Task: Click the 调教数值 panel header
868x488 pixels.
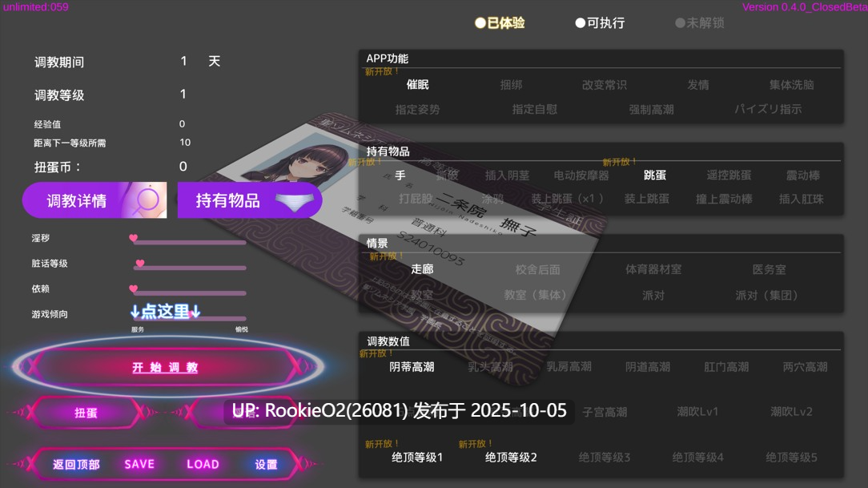Action: 388,341
